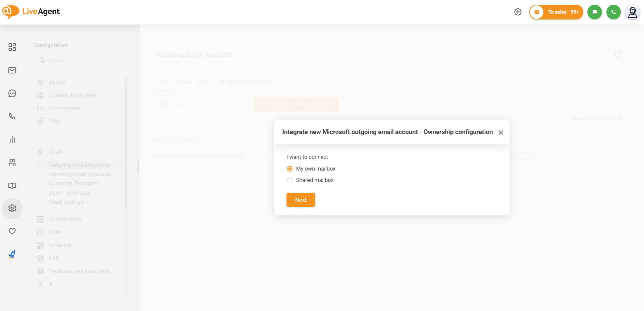Click the plus create new icon
The width and height of the screenshot is (644, 311).
pyautogui.click(x=518, y=12)
